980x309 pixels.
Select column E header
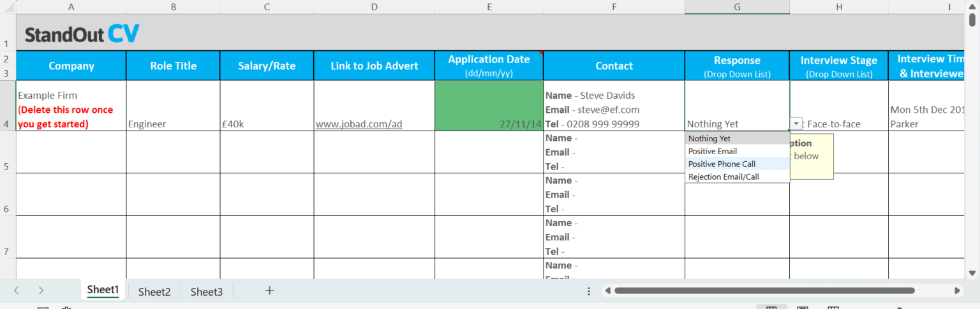489,7
